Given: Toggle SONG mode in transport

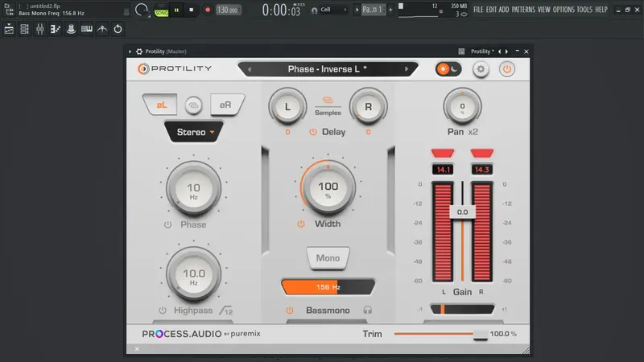Looking at the screenshot, I should pyautogui.click(x=162, y=13).
